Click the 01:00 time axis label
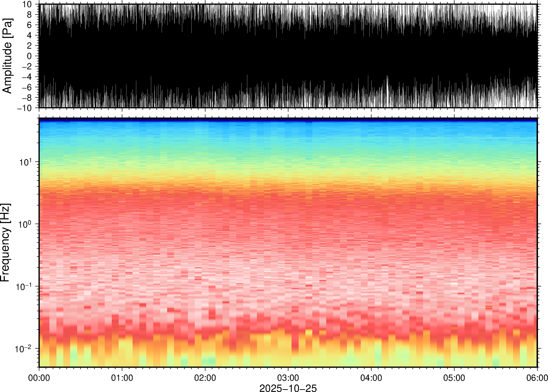 [122, 378]
